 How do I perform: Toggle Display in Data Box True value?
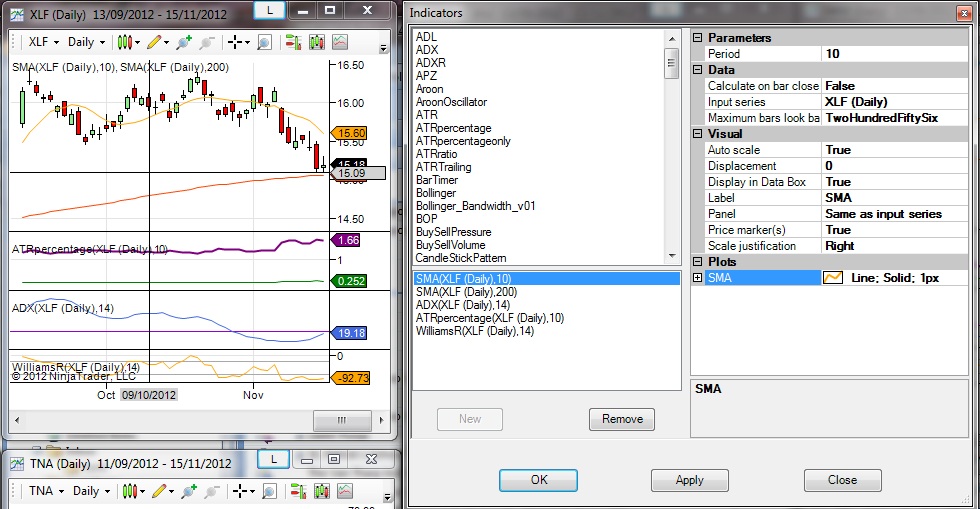click(894, 181)
